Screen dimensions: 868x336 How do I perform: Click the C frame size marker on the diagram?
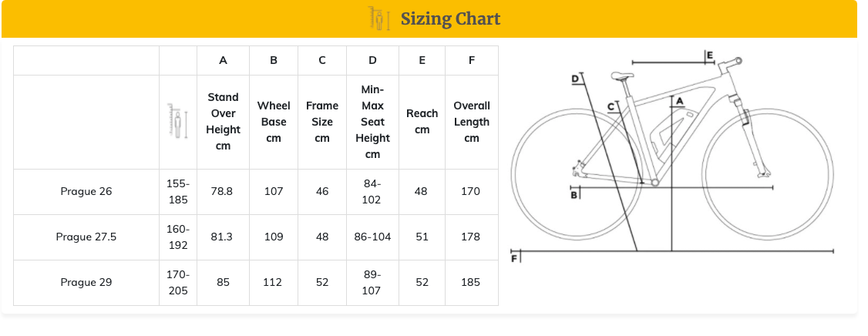611,107
